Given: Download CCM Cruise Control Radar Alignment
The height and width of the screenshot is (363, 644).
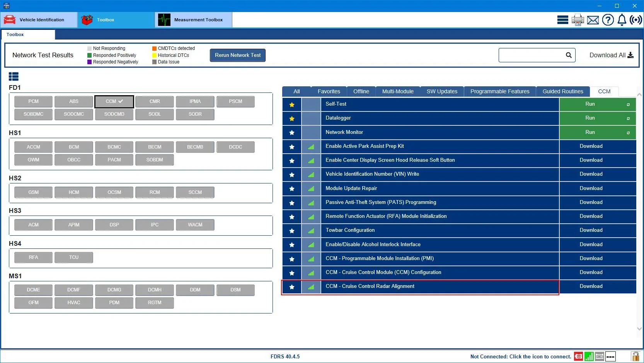Looking at the screenshot, I should (x=597, y=286).
